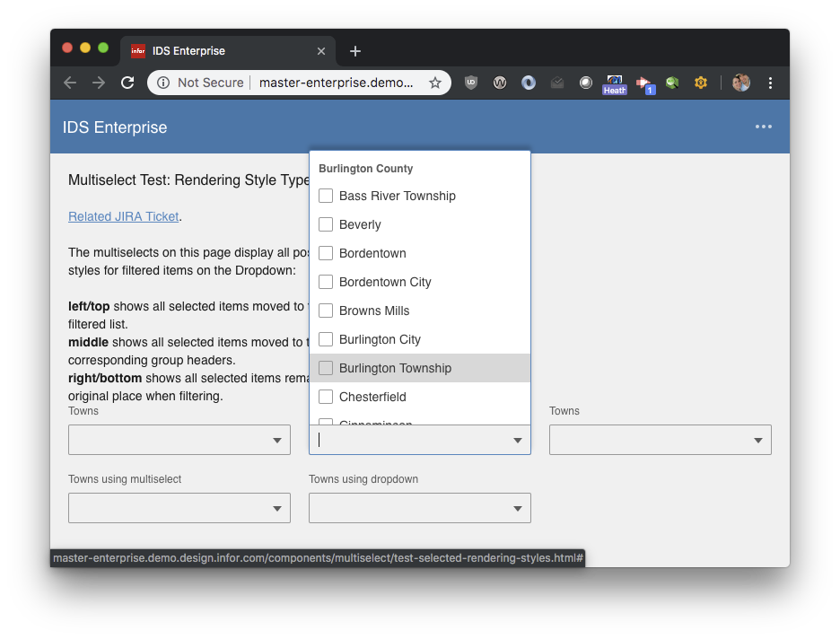Click the bold left/top description text
The width and height of the screenshot is (840, 639).
coord(89,306)
